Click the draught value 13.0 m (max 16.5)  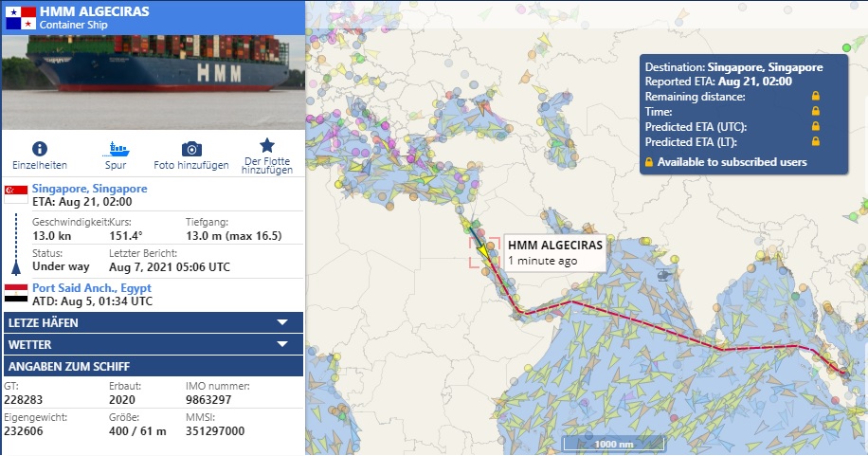click(x=234, y=235)
